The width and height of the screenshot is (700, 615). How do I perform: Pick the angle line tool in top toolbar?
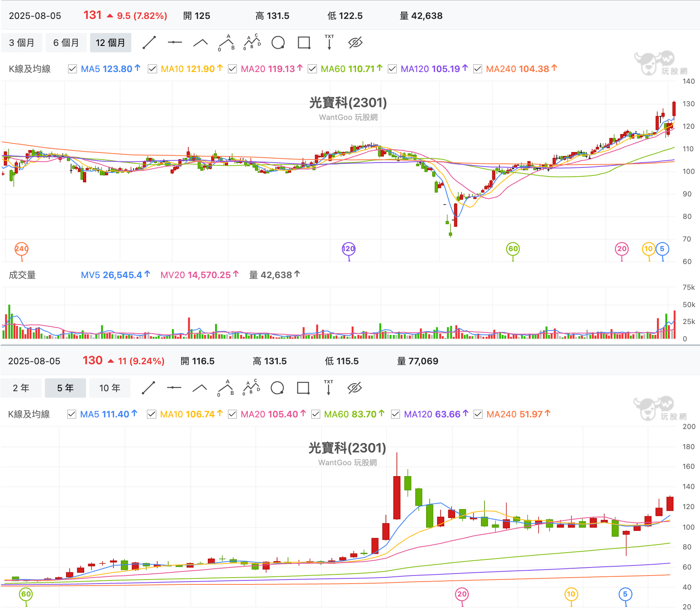pyautogui.click(x=200, y=43)
